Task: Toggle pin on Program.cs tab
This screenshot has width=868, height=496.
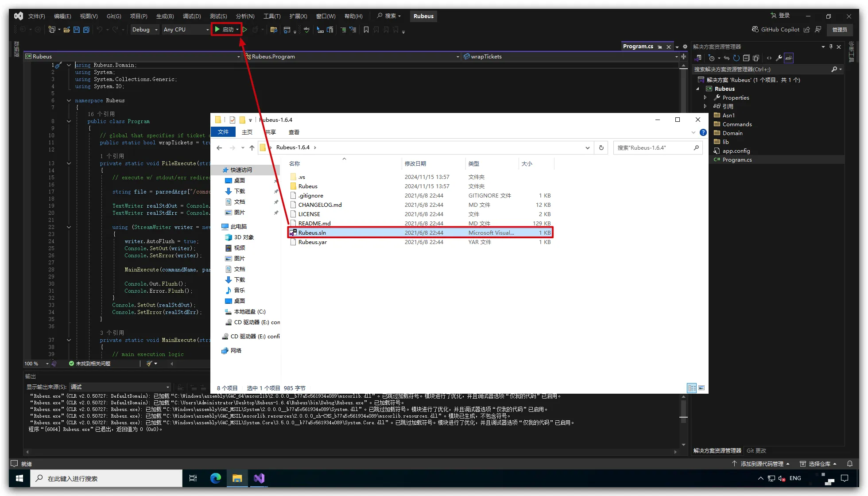Action: coord(660,46)
